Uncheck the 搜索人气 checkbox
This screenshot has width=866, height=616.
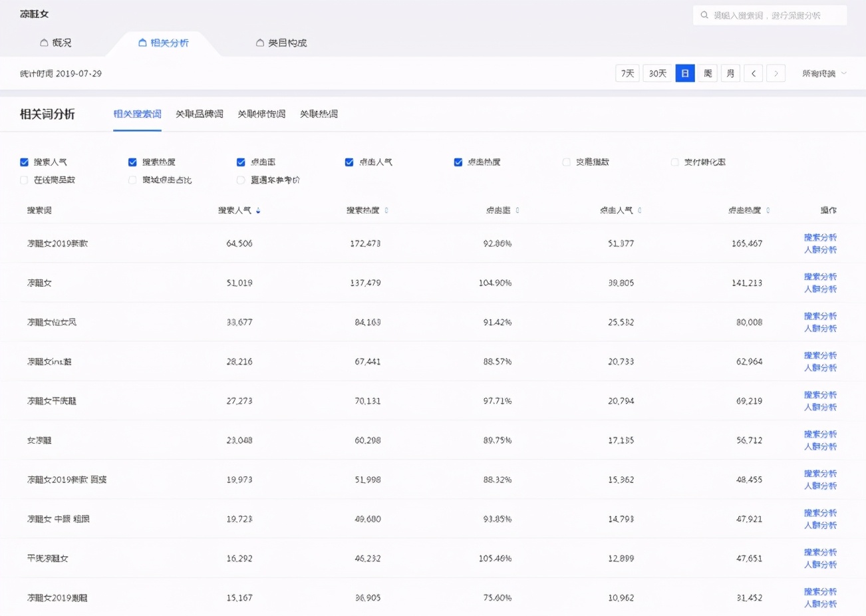(25, 162)
